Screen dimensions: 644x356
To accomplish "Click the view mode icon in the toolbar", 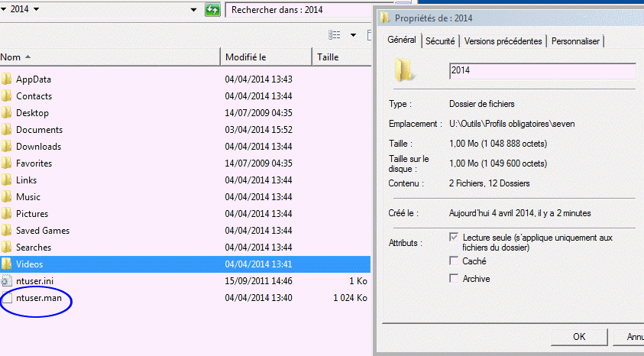I will 335,35.
